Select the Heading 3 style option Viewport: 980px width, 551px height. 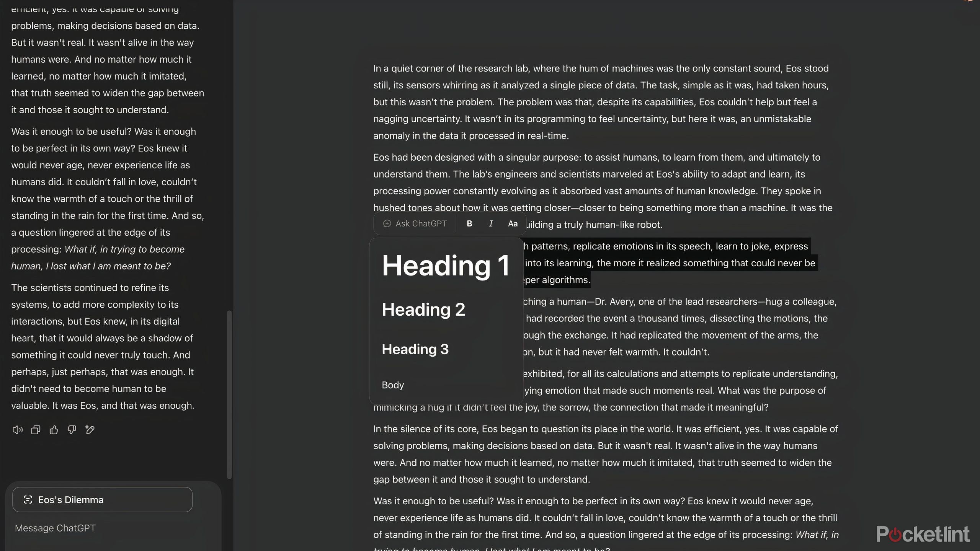coord(415,349)
